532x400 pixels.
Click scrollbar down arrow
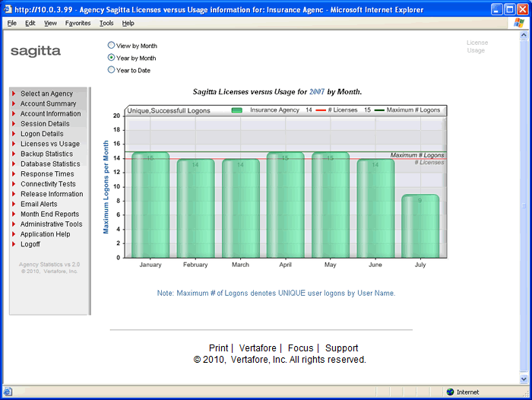click(524, 379)
